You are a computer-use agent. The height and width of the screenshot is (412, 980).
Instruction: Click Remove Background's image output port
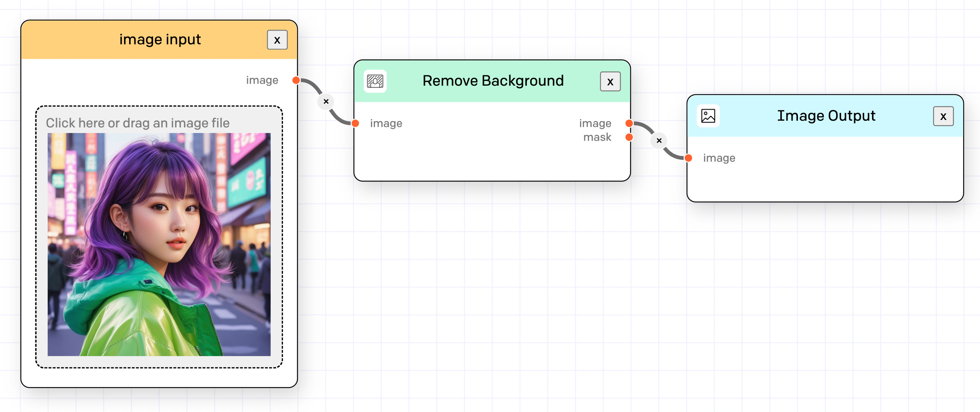point(629,123)
